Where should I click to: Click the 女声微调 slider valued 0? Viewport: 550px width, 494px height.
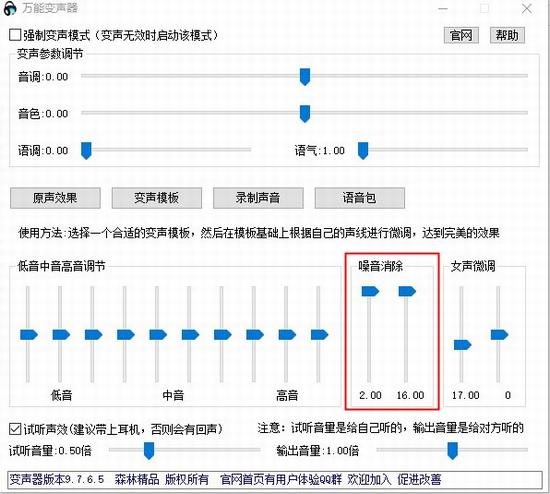[499, 335]
